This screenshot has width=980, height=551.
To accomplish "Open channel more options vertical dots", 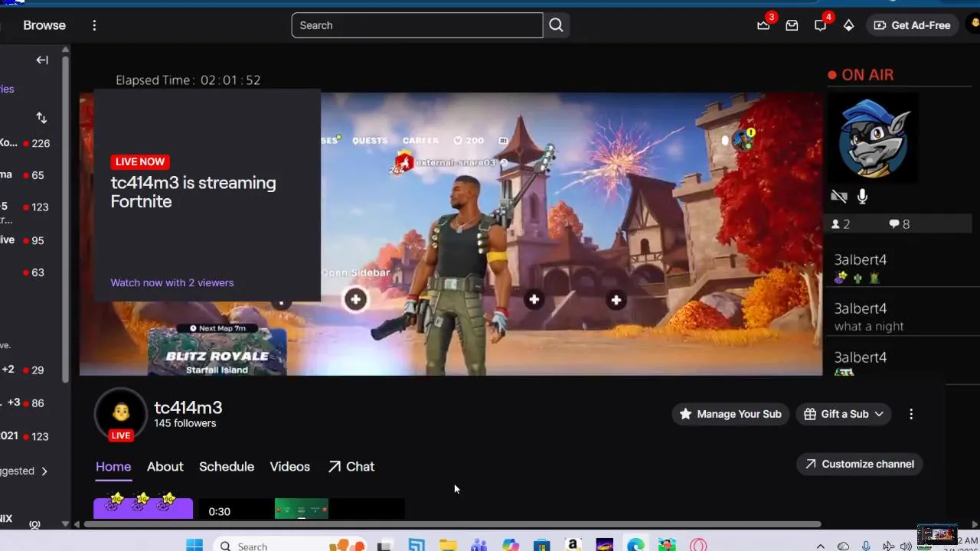I will click(x=911, y=414).
